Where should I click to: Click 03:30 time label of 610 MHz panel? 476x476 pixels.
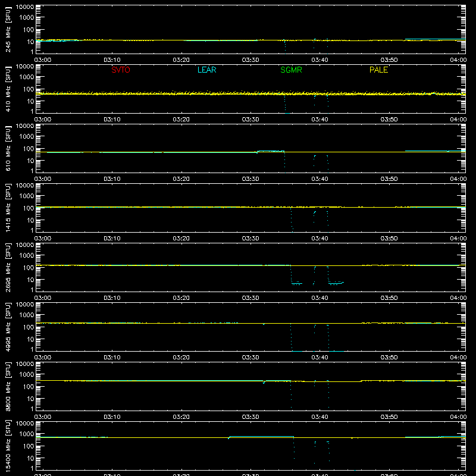pyautogui.click(x=250, y=179)
